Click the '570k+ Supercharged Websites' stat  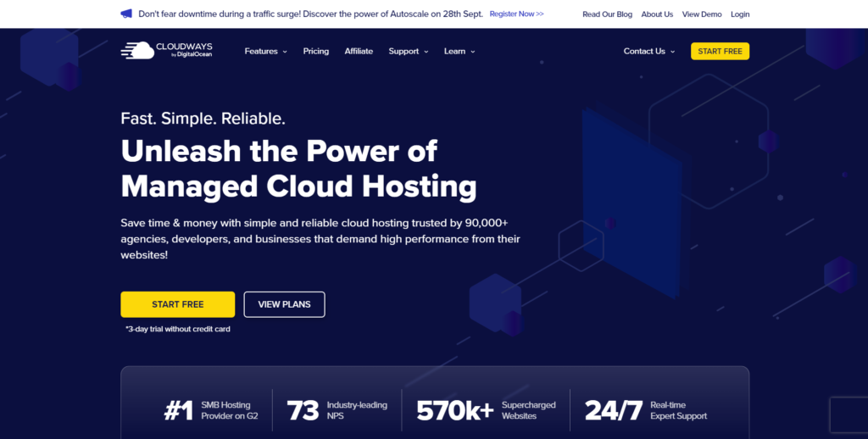coord(486,410)
